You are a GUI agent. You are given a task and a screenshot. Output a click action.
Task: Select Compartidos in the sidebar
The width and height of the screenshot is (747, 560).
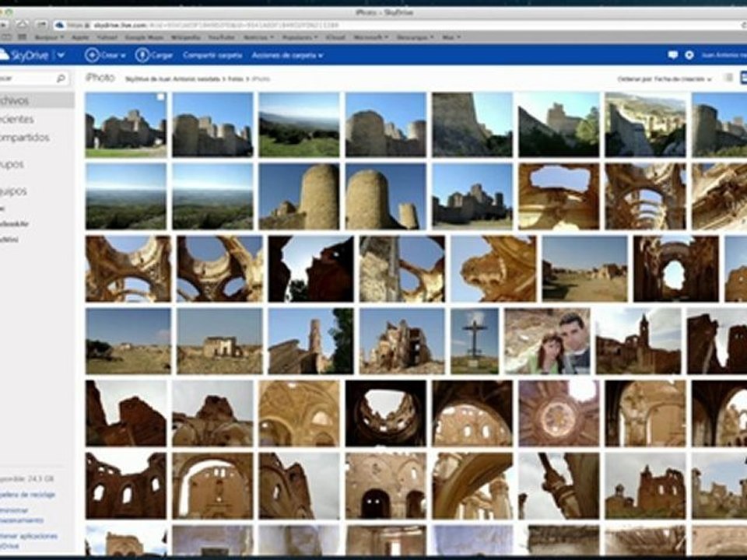click(x=25, y=138)
